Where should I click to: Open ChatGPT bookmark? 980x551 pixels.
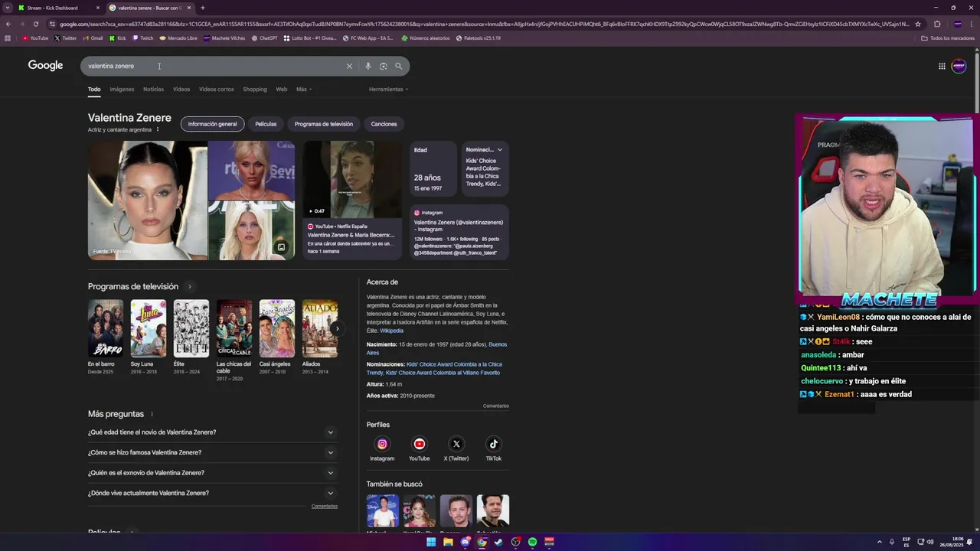click(265, 37)
